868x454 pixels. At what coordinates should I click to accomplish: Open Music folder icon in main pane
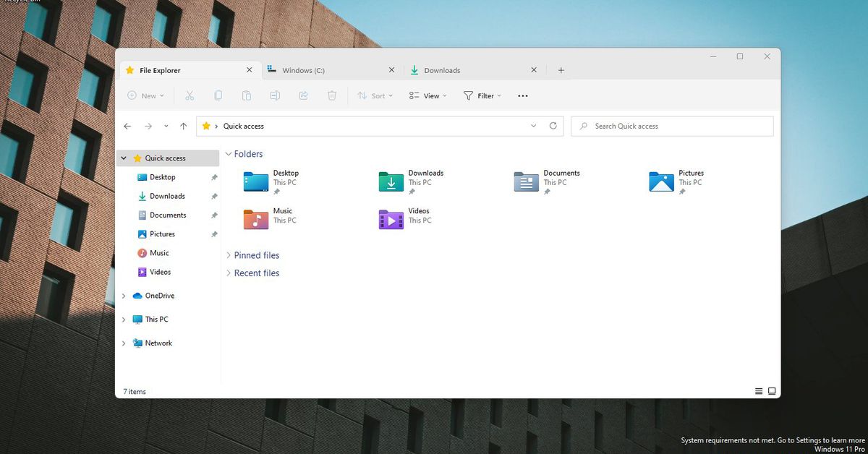(256, 219)
